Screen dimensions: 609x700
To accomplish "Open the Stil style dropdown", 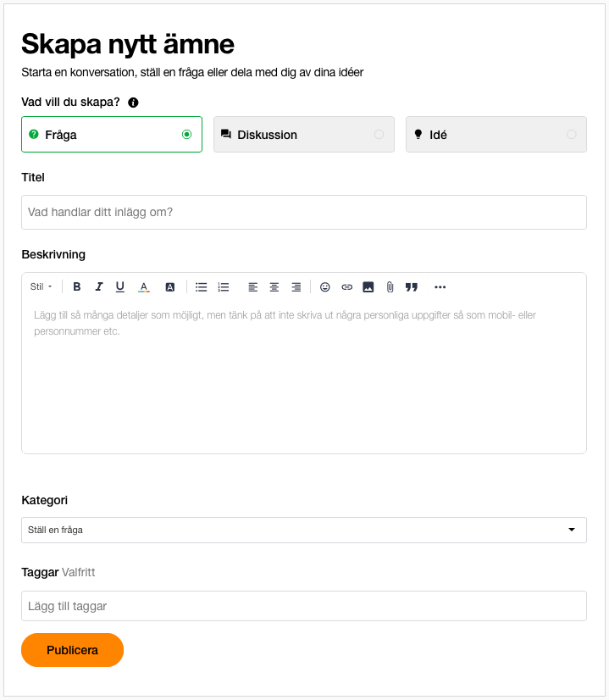I will 41,287.
